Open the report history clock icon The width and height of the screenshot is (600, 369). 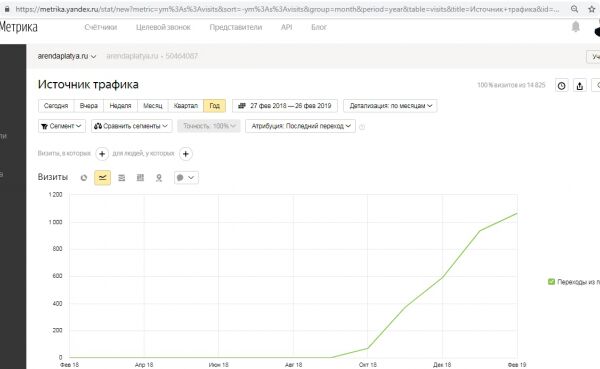(561, 86)
